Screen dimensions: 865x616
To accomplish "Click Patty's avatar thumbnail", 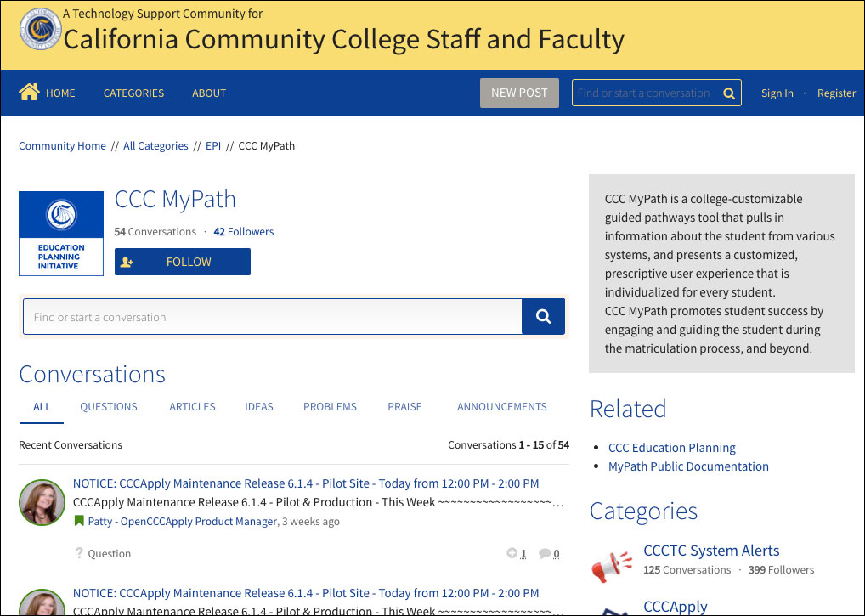I will (x=42, y=502).
